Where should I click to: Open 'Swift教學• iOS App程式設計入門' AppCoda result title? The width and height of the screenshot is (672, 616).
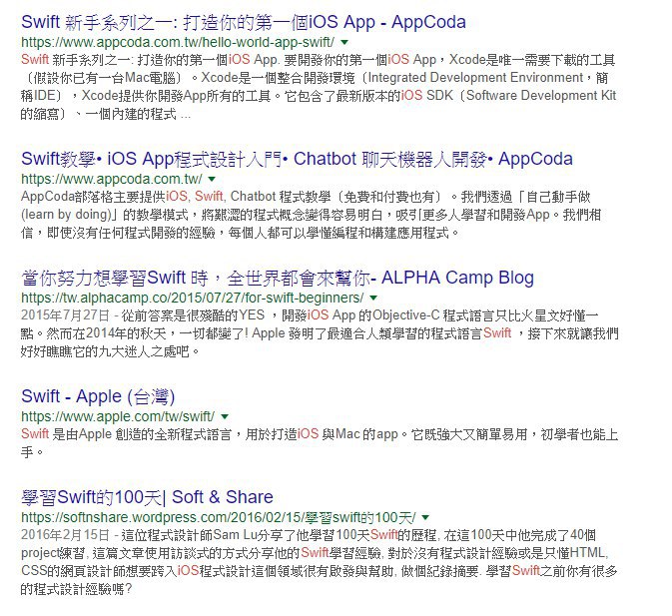[297, 159]
